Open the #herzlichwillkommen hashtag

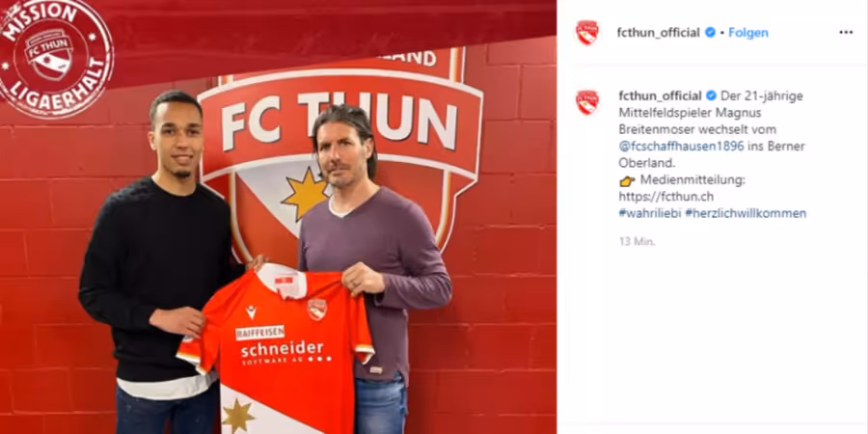(746, 214)
